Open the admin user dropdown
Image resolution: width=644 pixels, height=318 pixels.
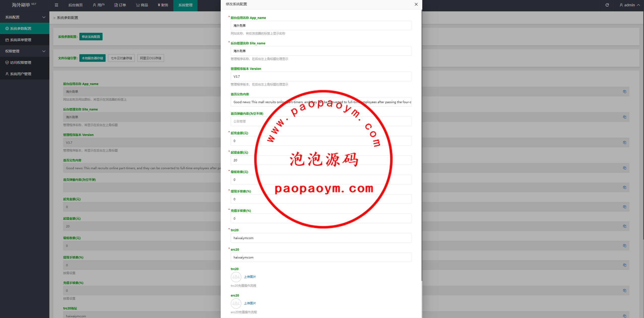(630, 5)
